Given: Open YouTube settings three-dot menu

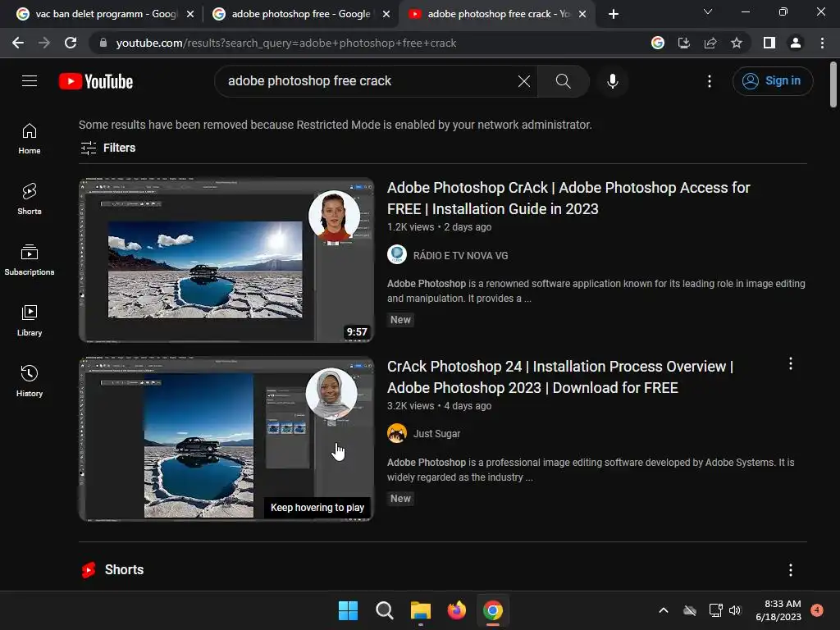Looking at the screenshot, I should pyautogui.click(x=710, y=81).
